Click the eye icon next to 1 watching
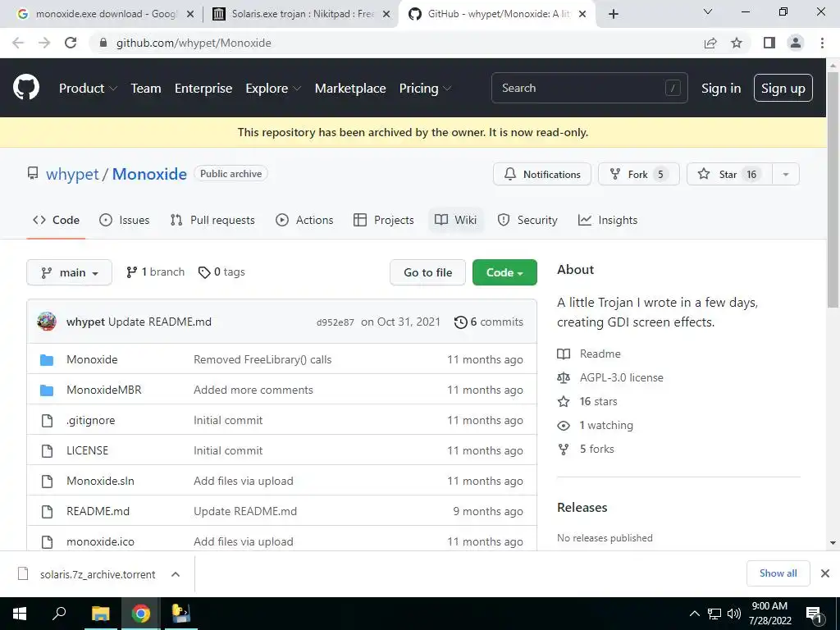 [x=564, y=426]
